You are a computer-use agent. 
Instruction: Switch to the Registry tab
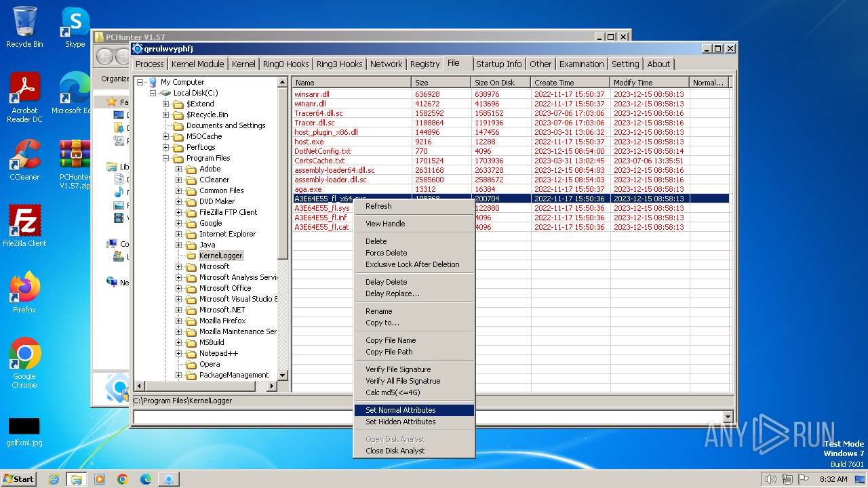click(425, 64)
